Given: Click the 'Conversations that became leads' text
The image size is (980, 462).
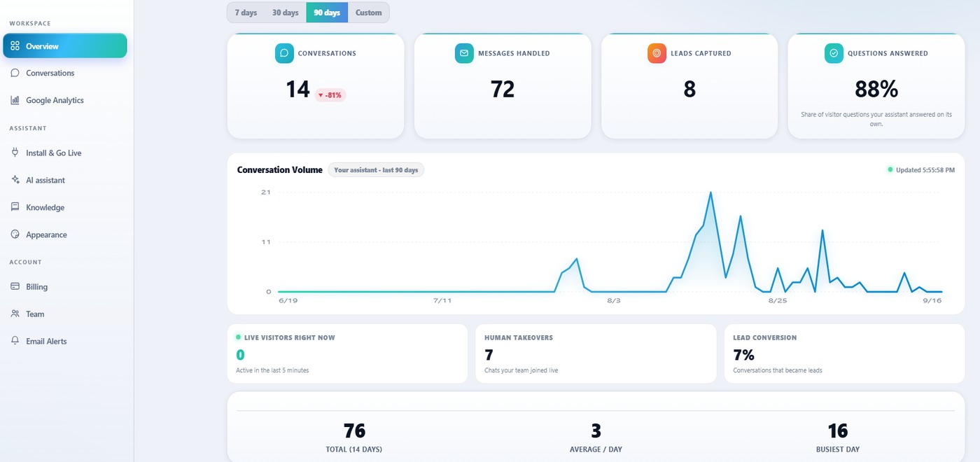Looking at the screenshot, I should pos(778,370).
